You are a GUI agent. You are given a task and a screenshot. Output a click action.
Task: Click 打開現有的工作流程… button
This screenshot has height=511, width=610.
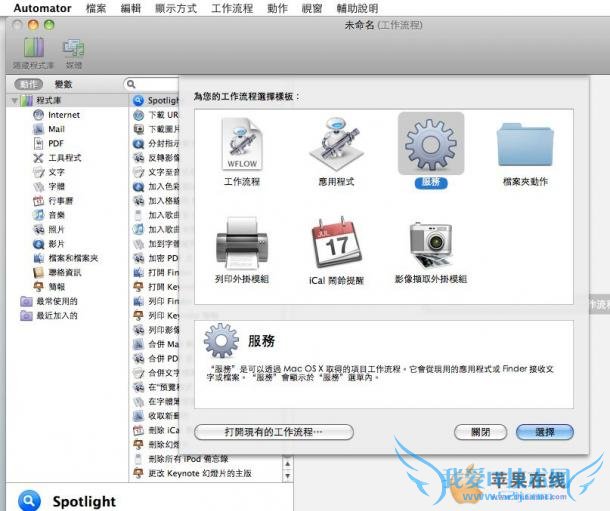pyautogui.click(x=274, y=432)
